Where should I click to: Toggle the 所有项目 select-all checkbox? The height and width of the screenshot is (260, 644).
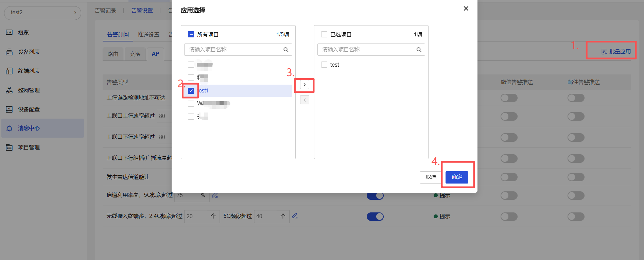[191, 34]
